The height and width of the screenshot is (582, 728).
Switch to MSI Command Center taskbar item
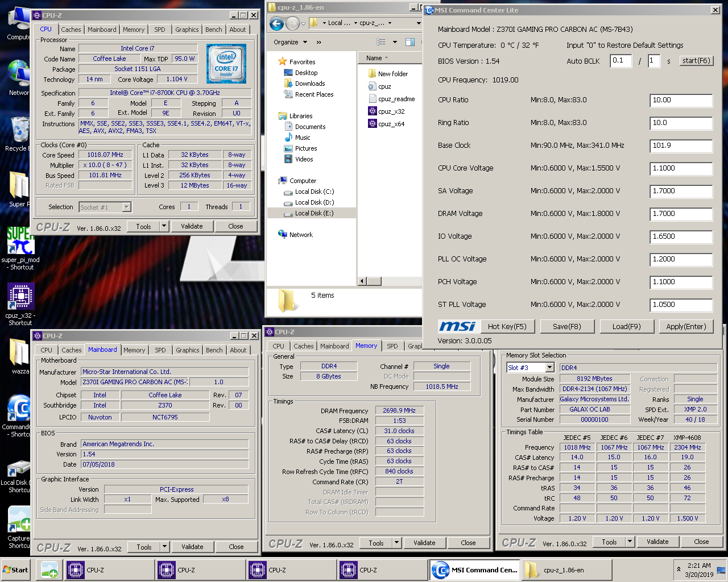coord(474,570)
